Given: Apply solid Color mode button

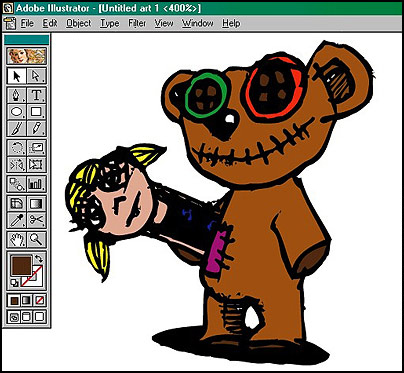Looking at the screenshot, I should [x=14, y=300].
